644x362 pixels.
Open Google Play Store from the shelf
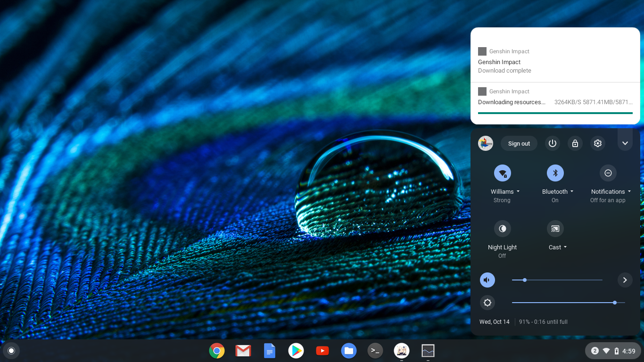click(x=296, y=351)
